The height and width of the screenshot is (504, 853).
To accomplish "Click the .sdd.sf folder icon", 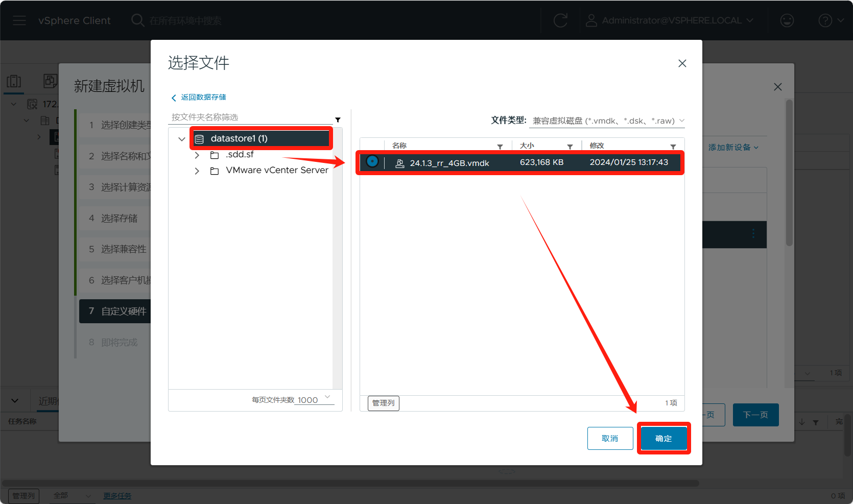I will (215, 155).
